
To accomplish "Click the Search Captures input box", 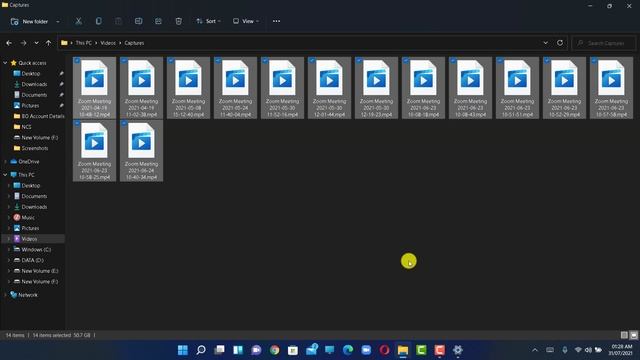I will [x=604, y=43].
